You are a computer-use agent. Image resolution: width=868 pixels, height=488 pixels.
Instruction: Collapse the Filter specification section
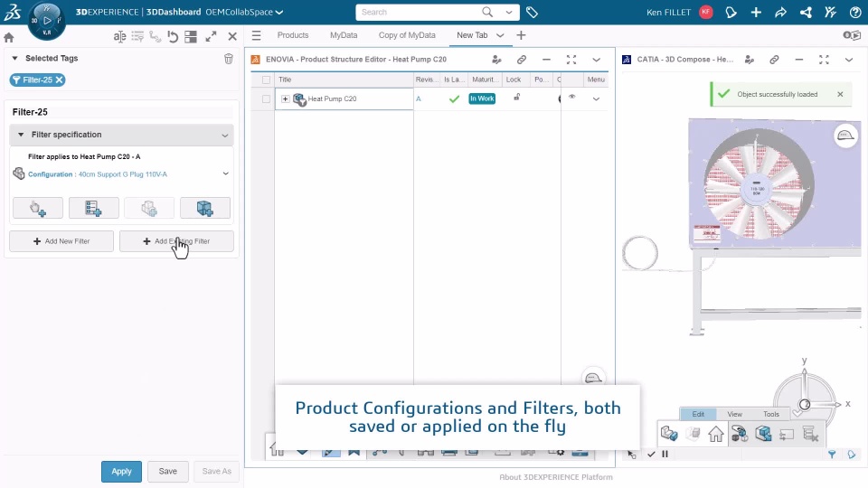pos(21,135)
